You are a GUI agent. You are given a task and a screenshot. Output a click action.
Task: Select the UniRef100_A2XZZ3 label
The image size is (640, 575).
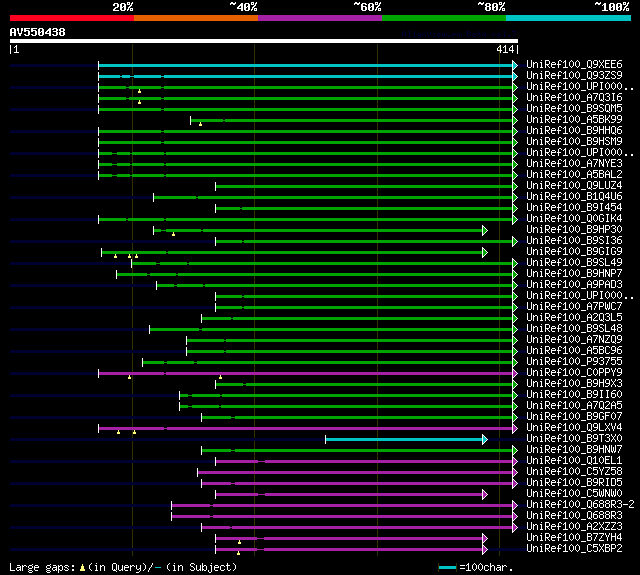click(574, 527)
